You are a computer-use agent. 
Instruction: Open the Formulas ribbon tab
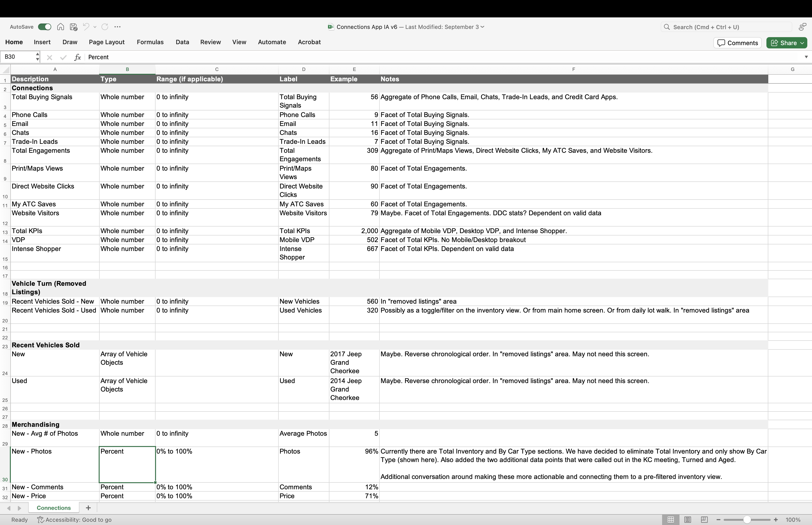point(150,42)
